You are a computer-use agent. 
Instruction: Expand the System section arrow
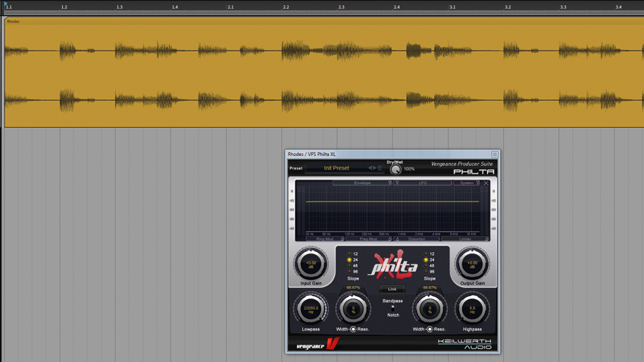477,183
